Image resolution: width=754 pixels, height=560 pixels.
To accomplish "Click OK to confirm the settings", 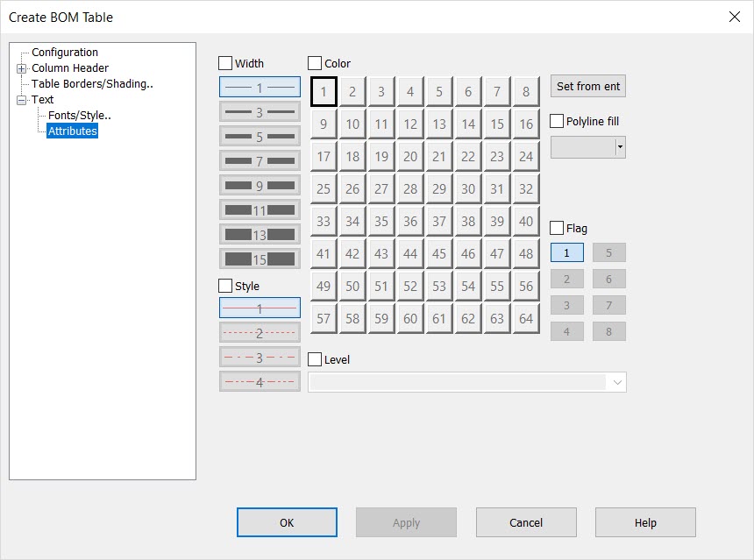I will coord(287,522).
